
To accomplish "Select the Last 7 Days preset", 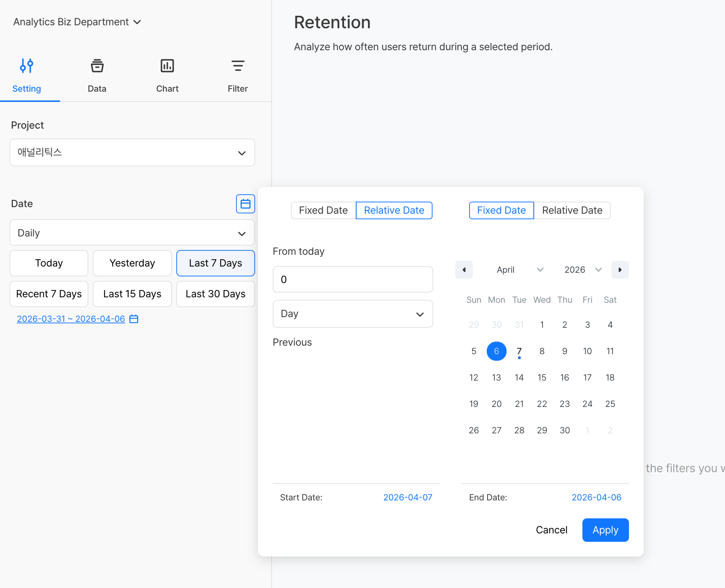I will 216,263.
